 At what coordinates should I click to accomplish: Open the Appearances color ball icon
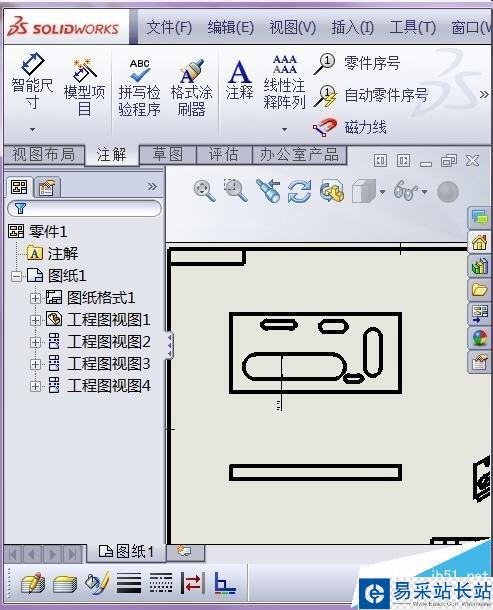[x=479, y=338]
